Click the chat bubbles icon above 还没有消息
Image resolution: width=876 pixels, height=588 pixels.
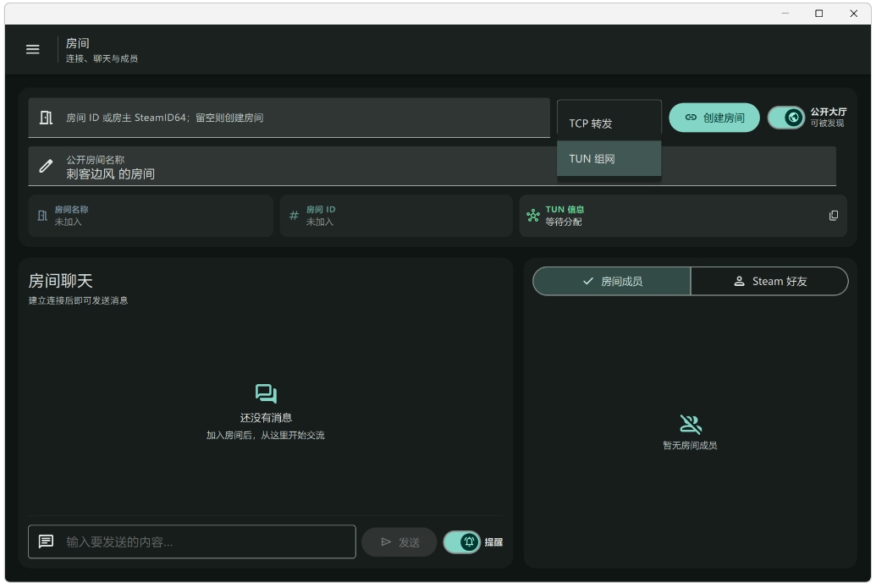coord(266,393)
